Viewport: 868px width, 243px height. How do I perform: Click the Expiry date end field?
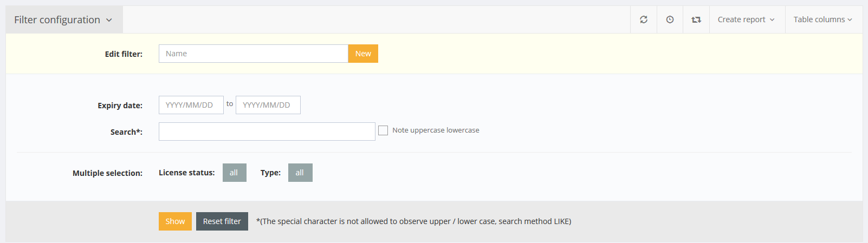click(x=268, y=105)
